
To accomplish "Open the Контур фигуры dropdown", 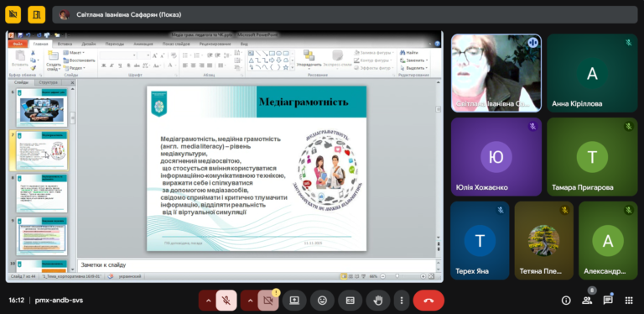I will (372, 60).
